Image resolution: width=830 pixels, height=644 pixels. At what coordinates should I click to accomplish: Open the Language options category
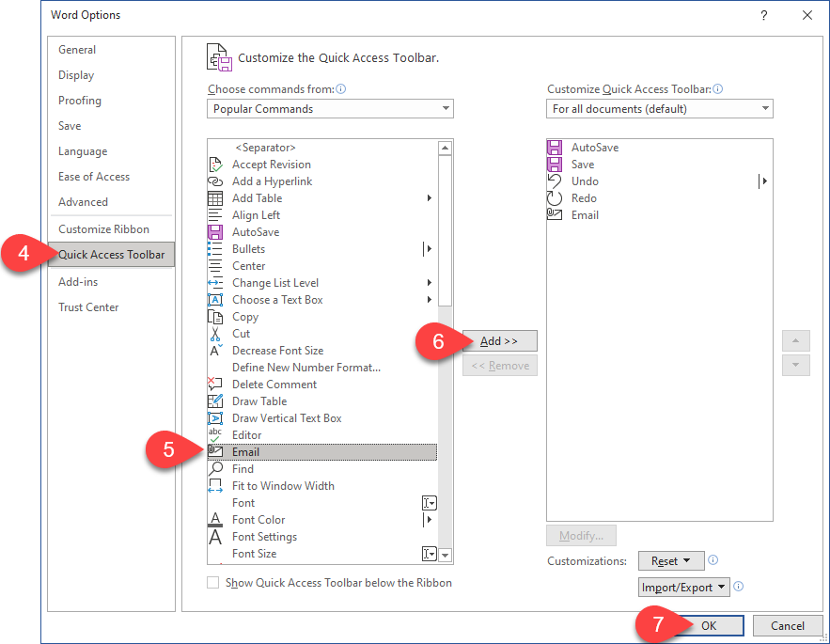point(83,151)
